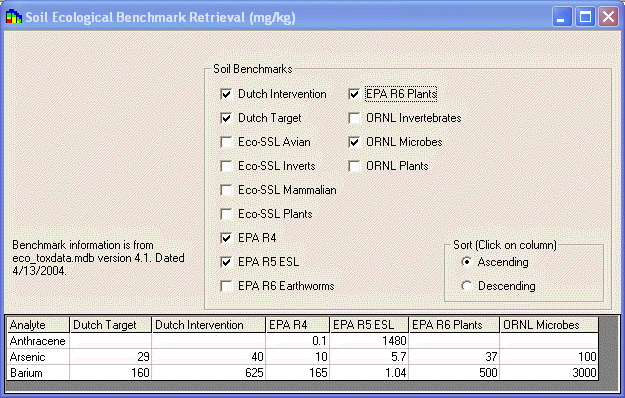Select the Anthracene row label
This screenshot has width=625, height=398.
pos(38,341)
